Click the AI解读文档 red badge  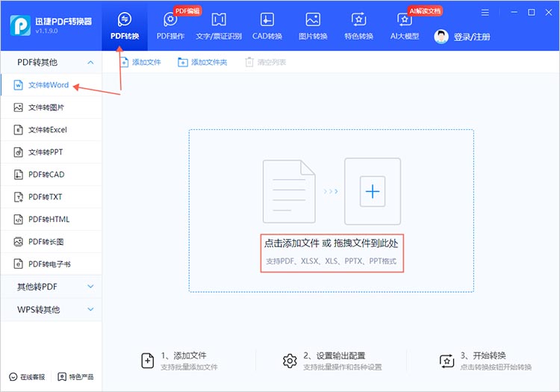[425, 11]
